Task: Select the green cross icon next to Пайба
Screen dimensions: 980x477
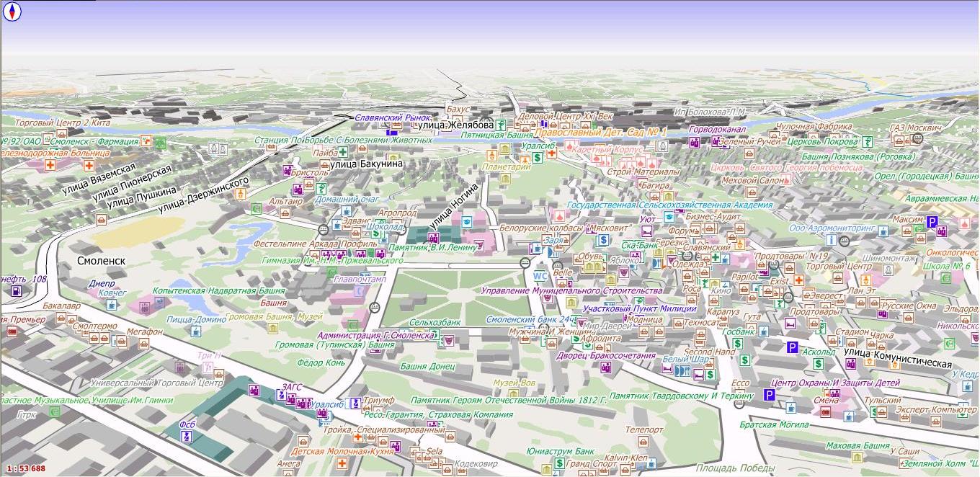Action: point(344,152)
